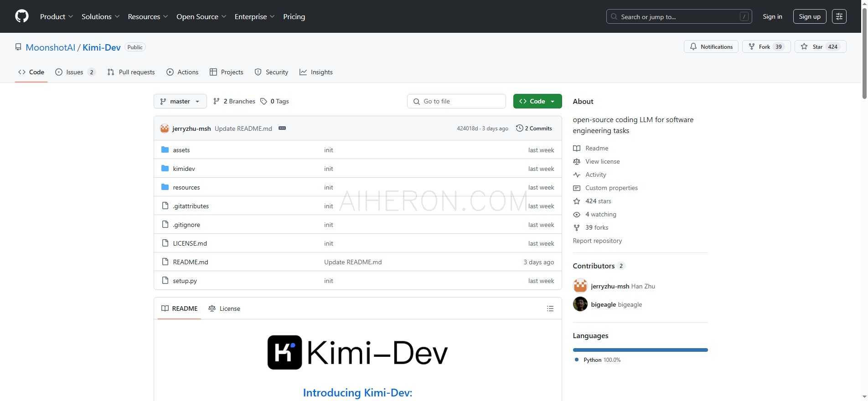The image size is (868, 401).
Task: Click the Report repository link
Action: point(597,241)
